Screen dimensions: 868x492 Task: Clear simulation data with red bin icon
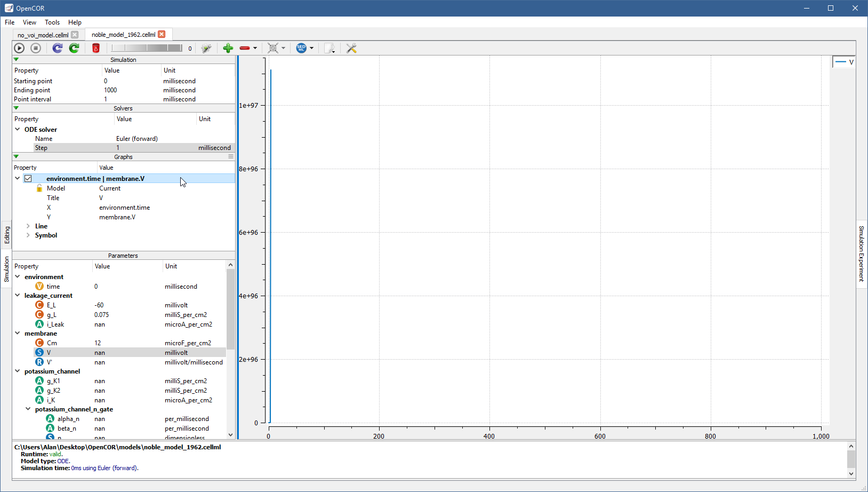tap(96, 48)
